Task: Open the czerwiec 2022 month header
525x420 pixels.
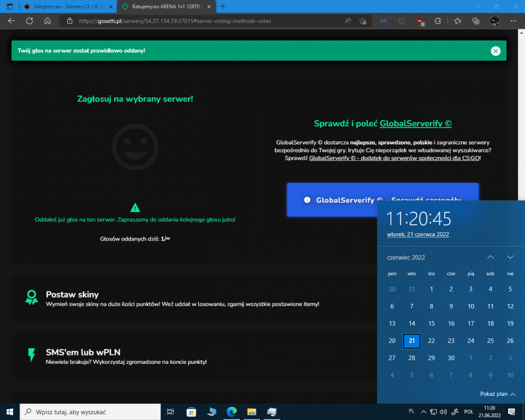Action: [406, 258]
